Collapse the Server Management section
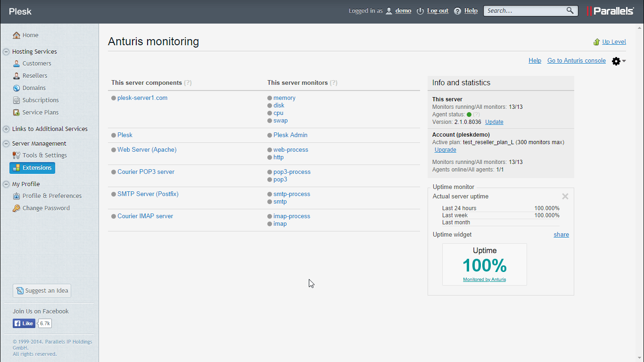Image resolution: width=644 pixels, height=362 pixels. (x=6, y=144)
